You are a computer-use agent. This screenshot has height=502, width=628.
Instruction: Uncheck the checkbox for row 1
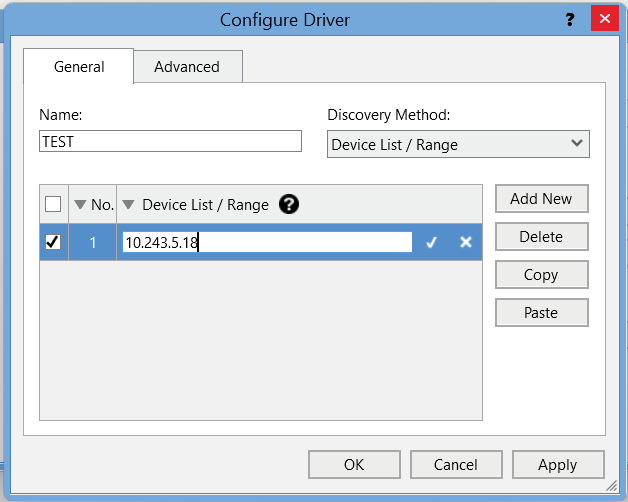[x=54, y=242]
